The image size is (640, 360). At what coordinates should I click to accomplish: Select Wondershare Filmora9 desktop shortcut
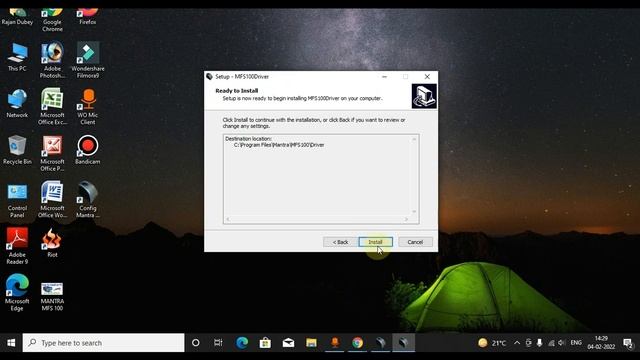tap(88, 60)
